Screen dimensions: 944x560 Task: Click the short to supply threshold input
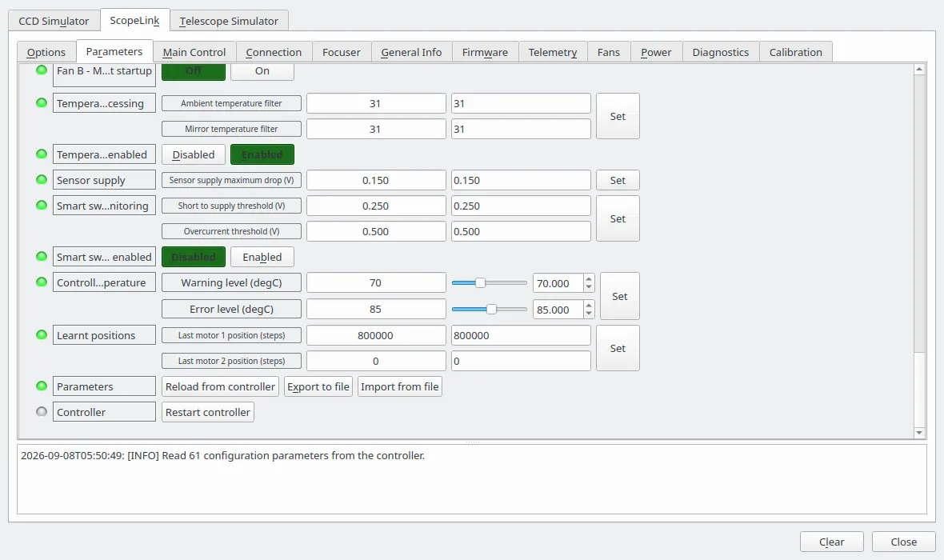(x=521, y=206)
